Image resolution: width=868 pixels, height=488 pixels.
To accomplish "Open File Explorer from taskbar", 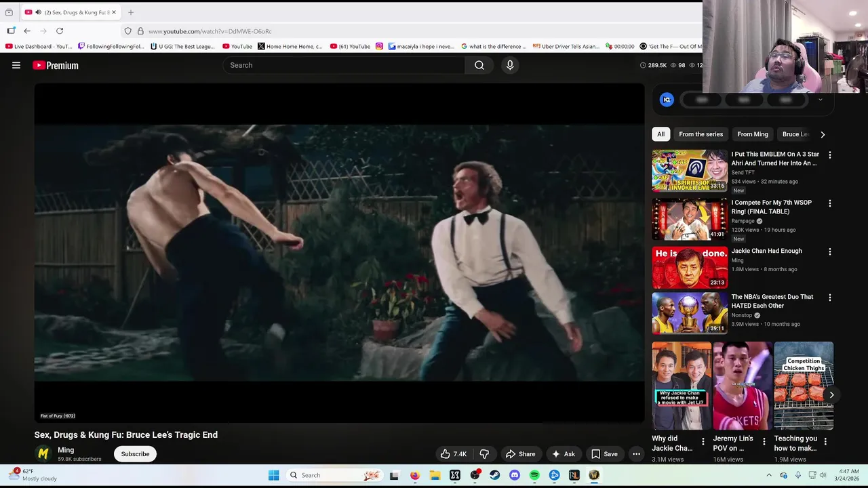I will [x=435, y=475].
